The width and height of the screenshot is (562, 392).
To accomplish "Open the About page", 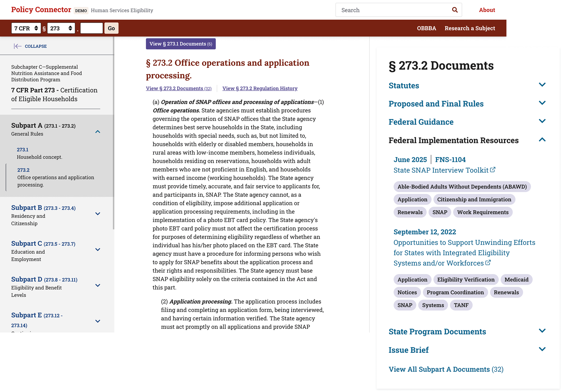I will (487, 10).
